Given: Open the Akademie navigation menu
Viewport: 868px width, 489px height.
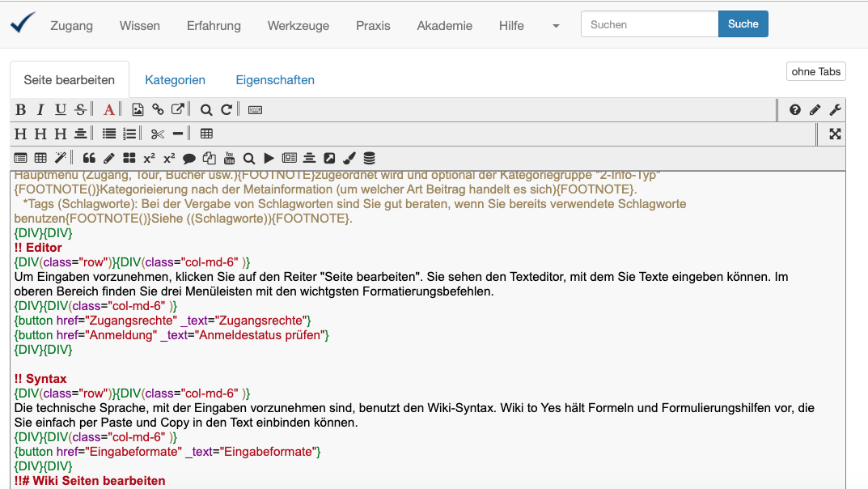Looking at the screenshot, I should tap(444, 26).
